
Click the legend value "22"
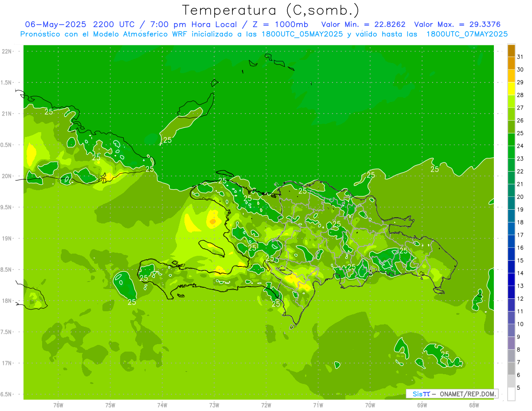(x=520, y=172)
